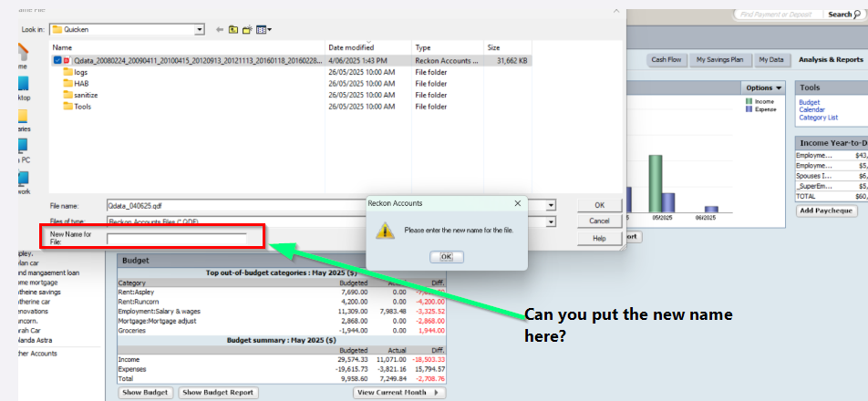868x401 pixels.
Task: Select the sanitize folder name
Action: coord(86,95)
